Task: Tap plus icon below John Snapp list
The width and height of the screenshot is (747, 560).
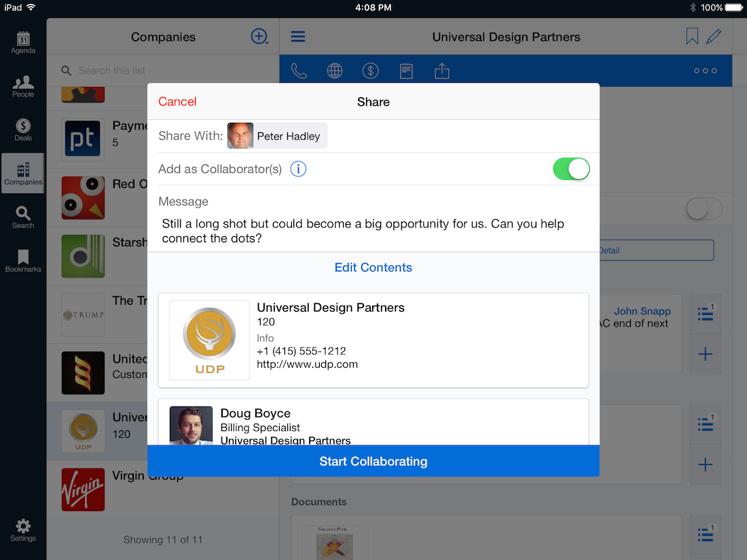Action: [705, 354]
